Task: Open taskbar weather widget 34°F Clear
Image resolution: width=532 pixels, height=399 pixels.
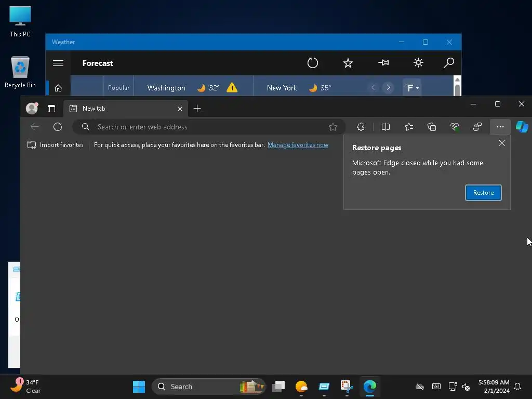Action: (25, 387)
